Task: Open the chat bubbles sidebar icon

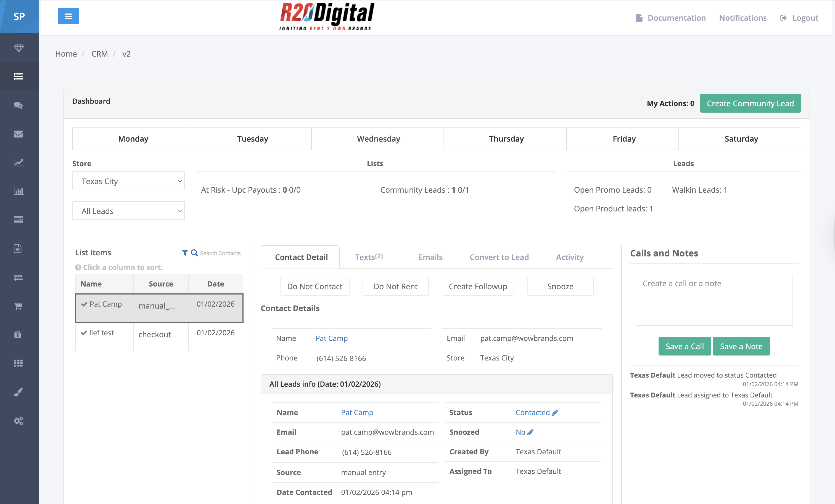Action: pos(18,105)
